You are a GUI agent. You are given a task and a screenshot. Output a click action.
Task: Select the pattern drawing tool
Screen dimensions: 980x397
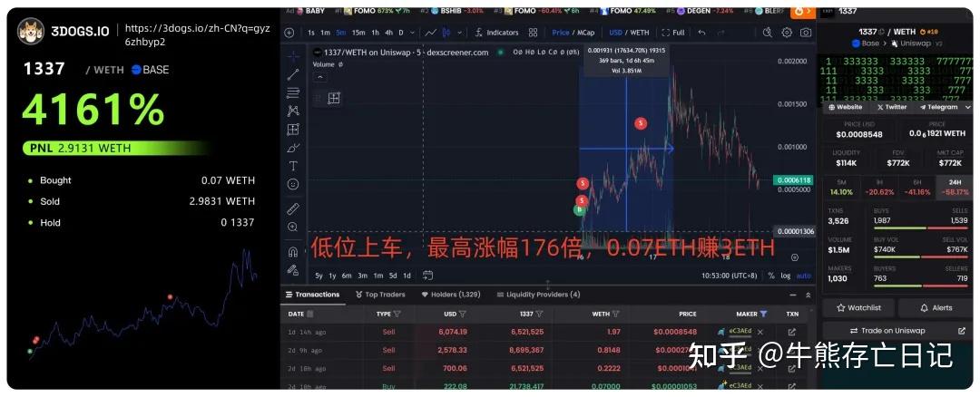click(x=292, y=111)
